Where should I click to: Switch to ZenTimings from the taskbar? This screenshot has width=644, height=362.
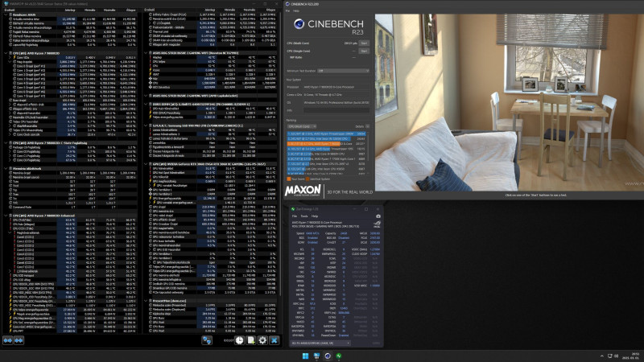click(339, 356)
